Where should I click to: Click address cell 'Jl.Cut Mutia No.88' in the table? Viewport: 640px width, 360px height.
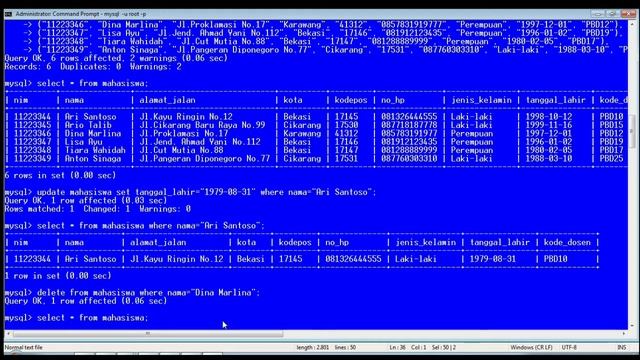pyautogui.click(x=181, y=150)
